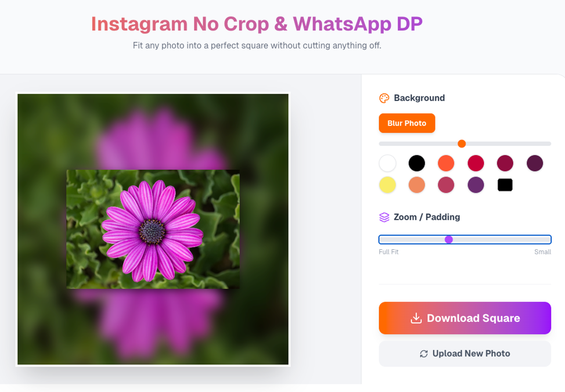Screen dimensions: 565x392
Task: Select the crimson red swatch
Action: click(476, 163)
